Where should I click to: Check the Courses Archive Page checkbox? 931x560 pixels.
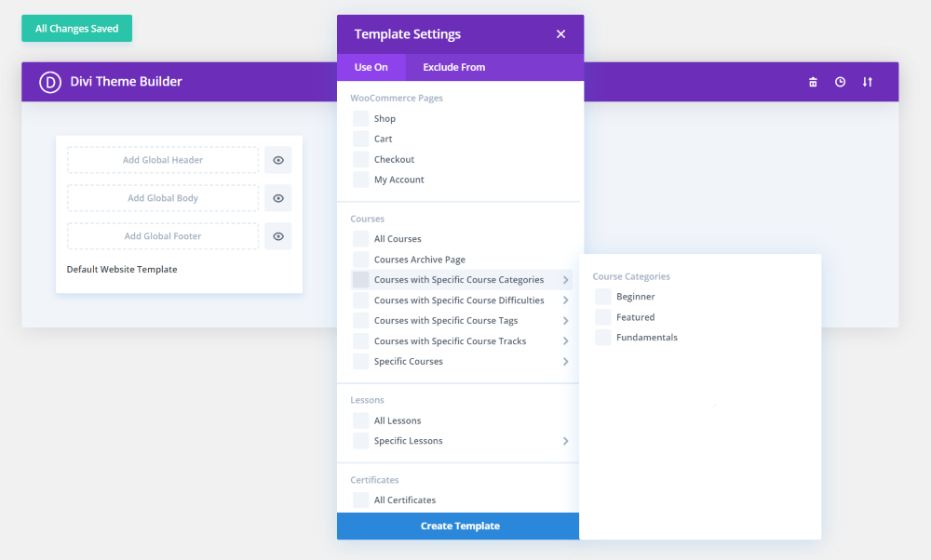pos(360,260)
